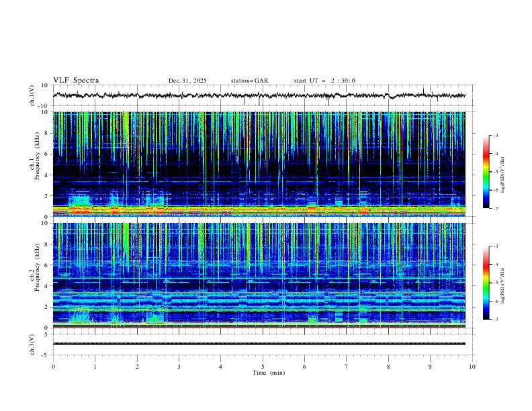
Task: Select the "Time (min)" axis label
Action: [x=269, y=373]
